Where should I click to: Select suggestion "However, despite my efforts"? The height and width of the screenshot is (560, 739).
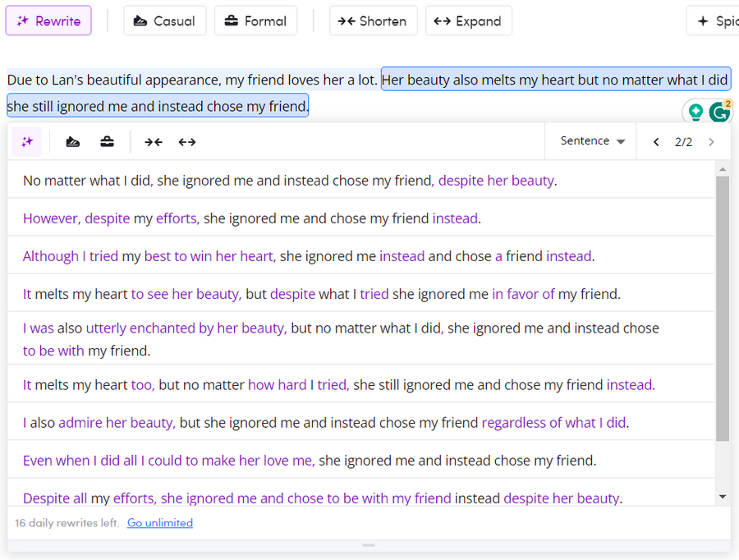click(x=361, y=218)
